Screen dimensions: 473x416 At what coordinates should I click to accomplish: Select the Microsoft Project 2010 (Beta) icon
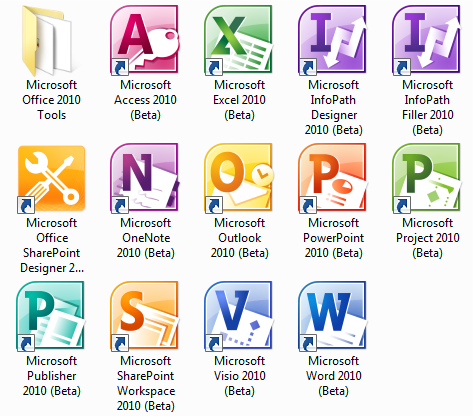tap(427, 178)
